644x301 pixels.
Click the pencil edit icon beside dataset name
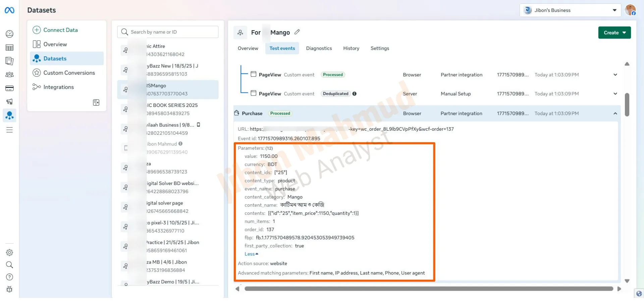pos(297,32)
